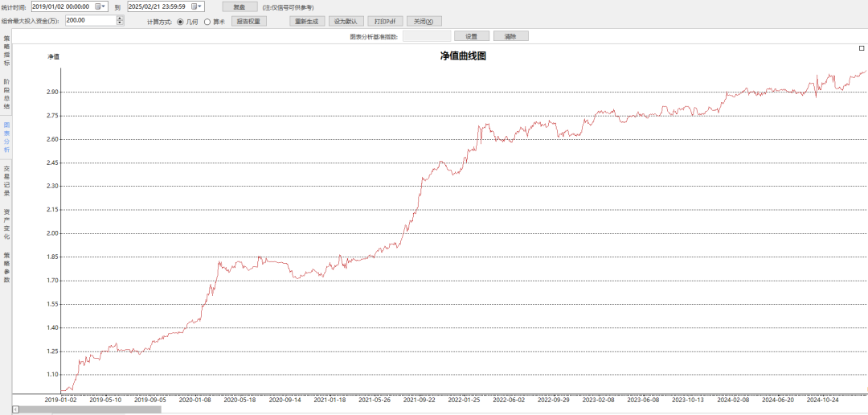
Task: Open the start date calendar dropdown
Action: tap(101, 6)
